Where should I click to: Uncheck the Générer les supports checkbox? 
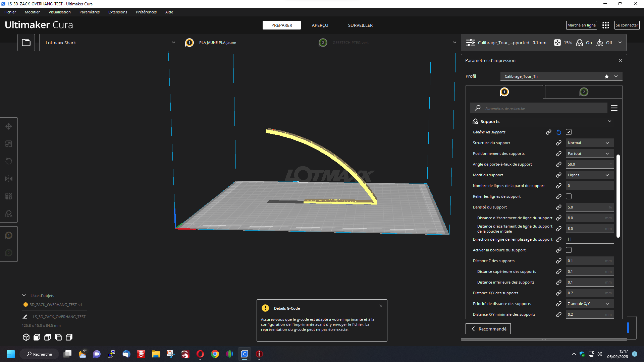[x=569, y=132]
